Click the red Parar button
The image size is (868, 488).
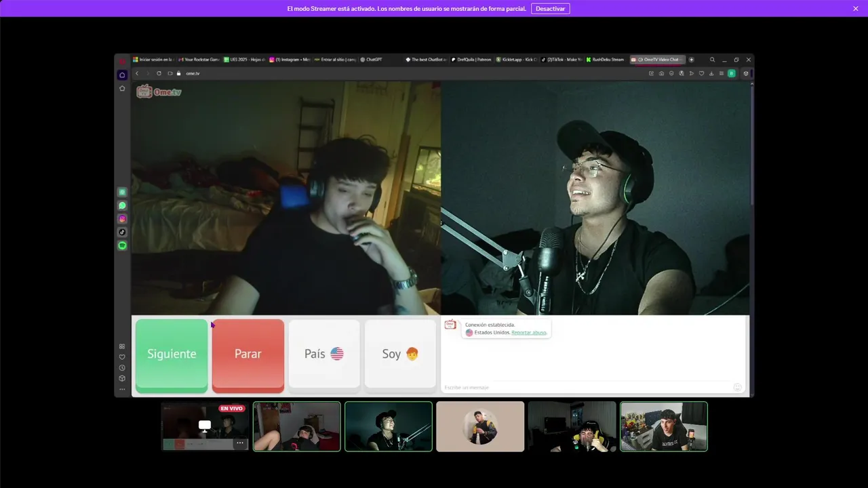[248, 355]
